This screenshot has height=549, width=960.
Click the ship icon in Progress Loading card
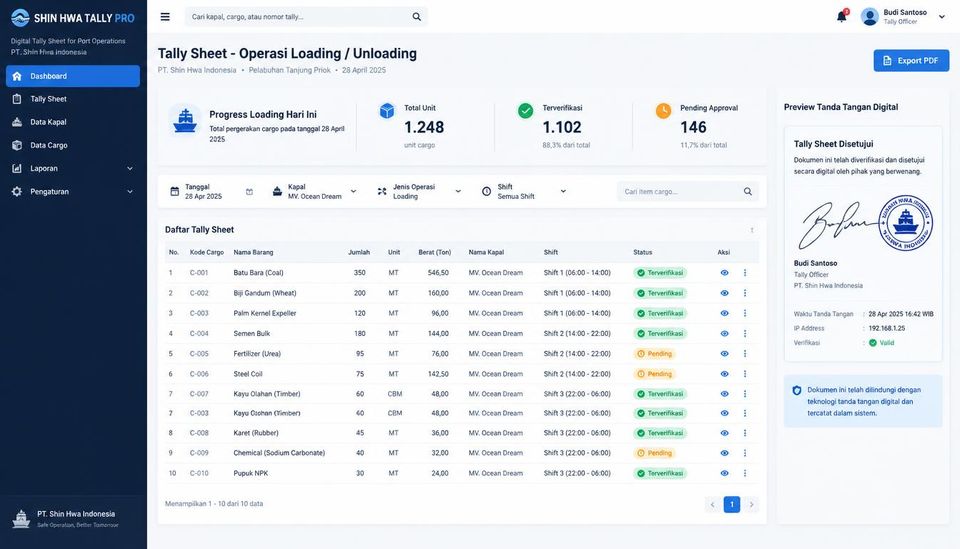185,120
